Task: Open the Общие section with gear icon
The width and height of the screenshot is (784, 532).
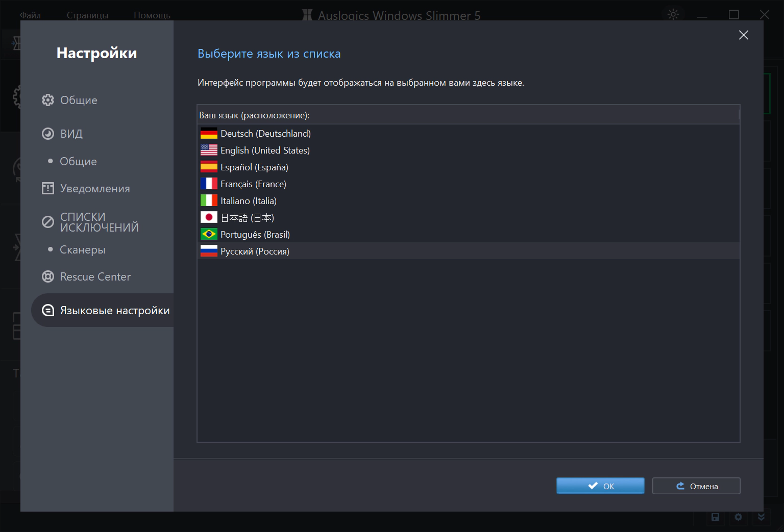Action: click(x=69, y=100)
